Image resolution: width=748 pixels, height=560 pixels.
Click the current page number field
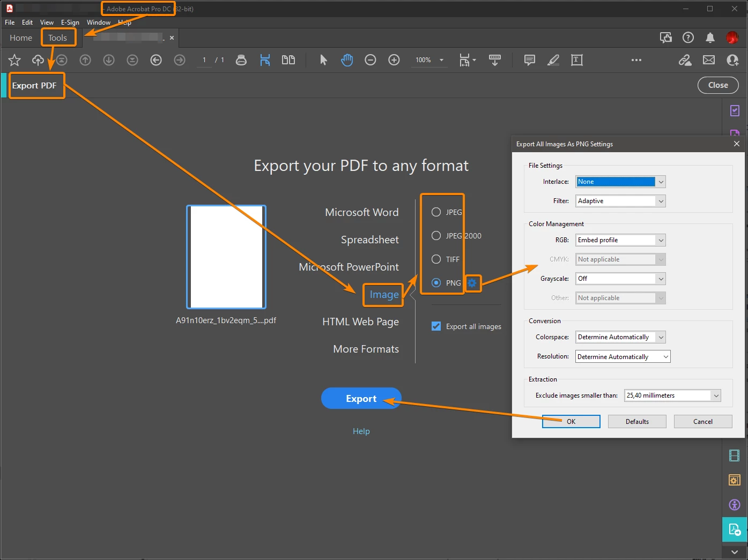pos(204,60)
